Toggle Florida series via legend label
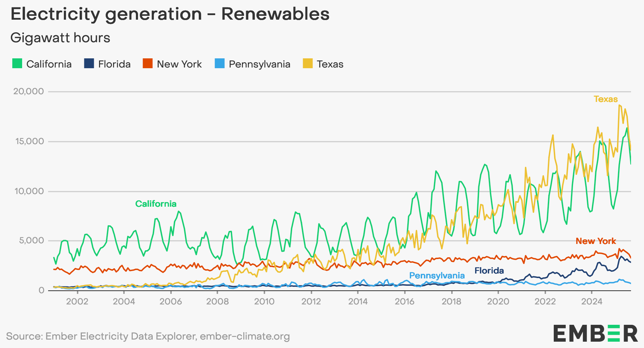Screen dimensions: 644x348 (114, 64)
